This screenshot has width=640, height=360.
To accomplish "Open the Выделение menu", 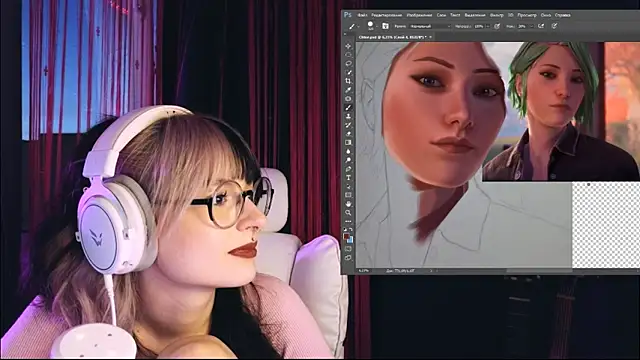I will pyautogui.click(x=475, y=15).
